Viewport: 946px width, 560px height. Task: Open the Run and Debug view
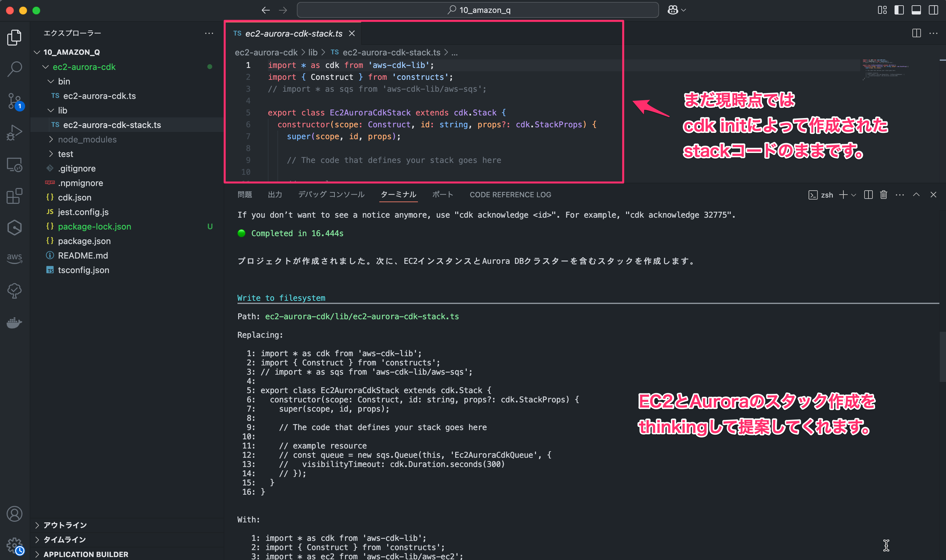point(14,133)
